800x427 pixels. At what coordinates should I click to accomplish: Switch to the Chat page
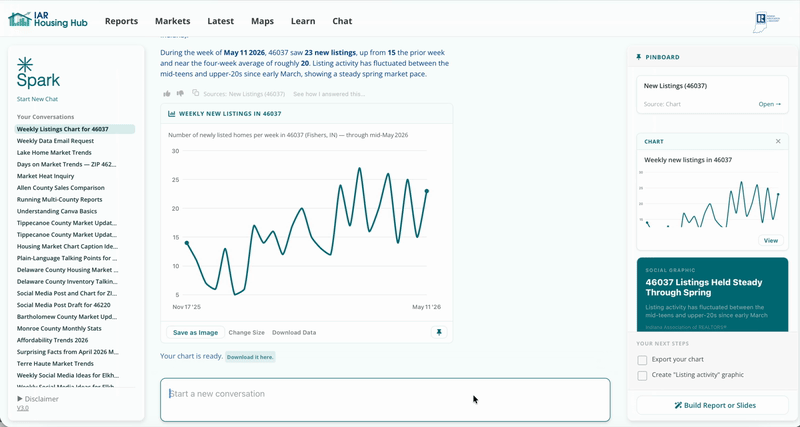tap(342, 21)
